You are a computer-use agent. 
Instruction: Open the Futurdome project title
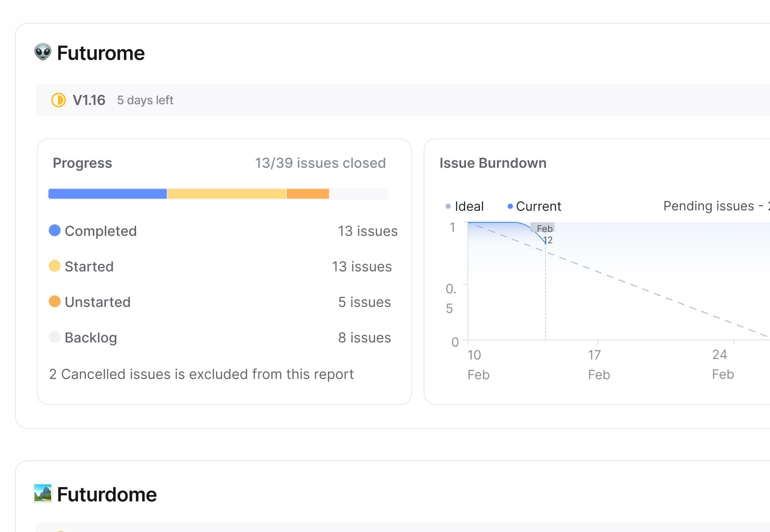[107, 494]
